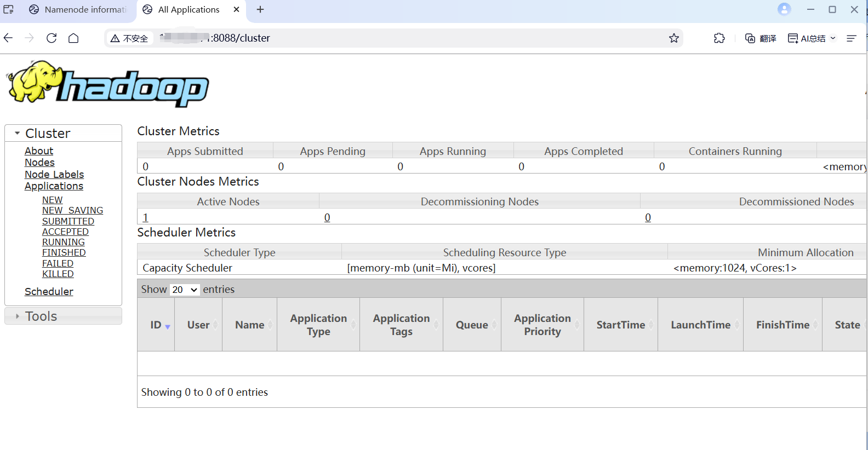
Task: Sort the table by Name column
Action: coord(249,325)
